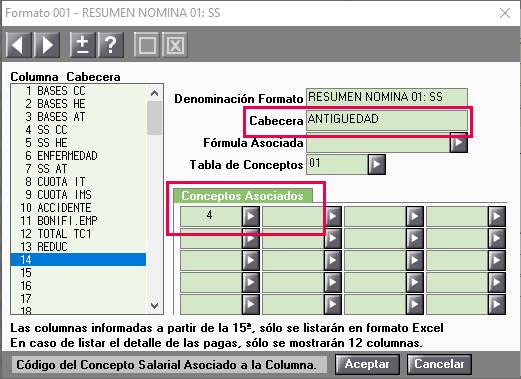This screenshot has height=379, width=521.
Task: Click the Cancelar button
Action: click(x=439, y=364)
